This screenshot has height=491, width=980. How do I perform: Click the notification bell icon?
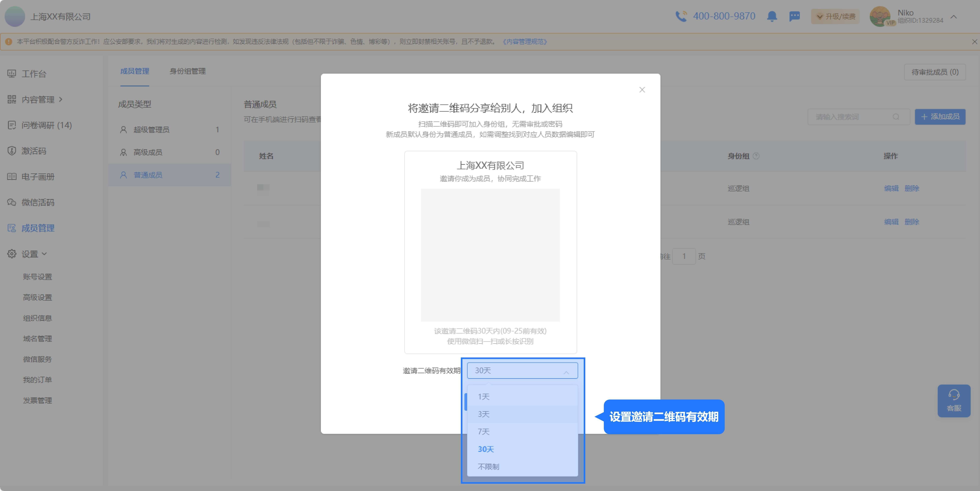tap(772, 16)
